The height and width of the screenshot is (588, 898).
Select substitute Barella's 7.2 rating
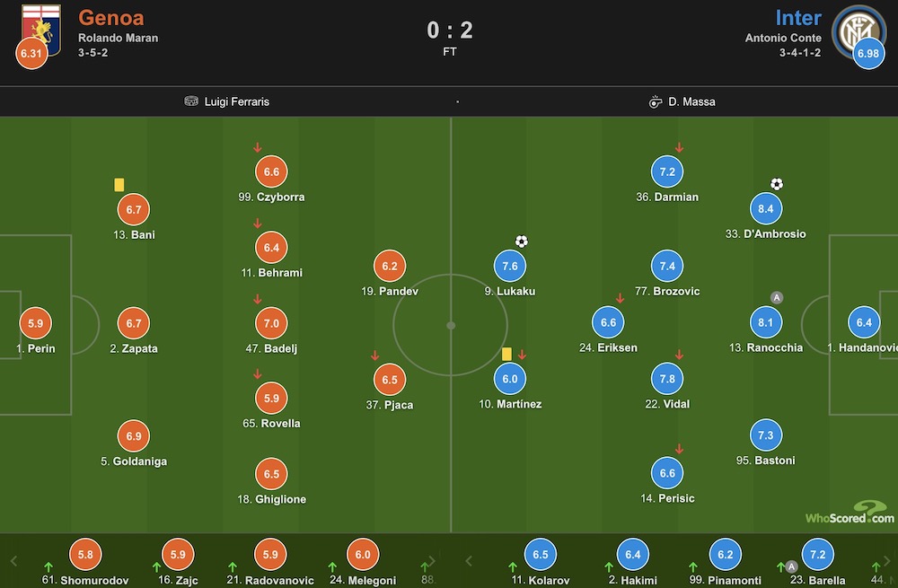(818, 554)
